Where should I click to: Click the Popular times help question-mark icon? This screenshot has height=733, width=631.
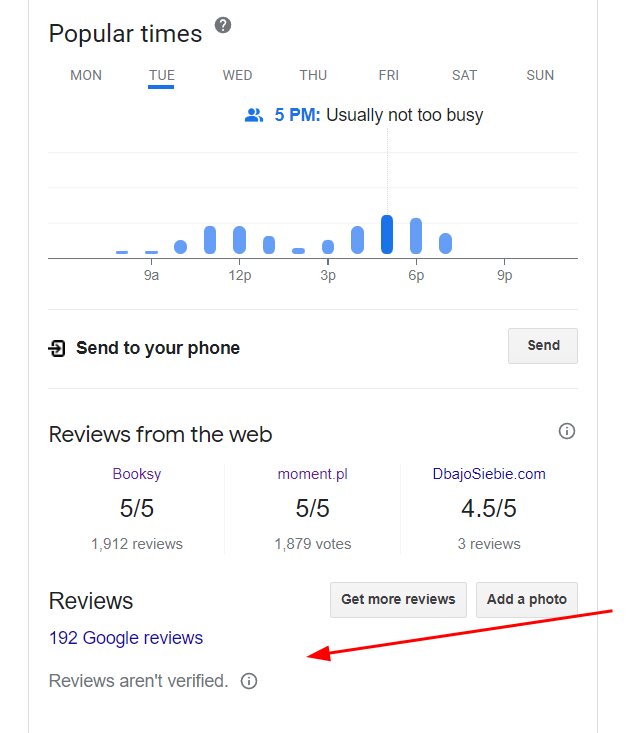click(223, 25)
